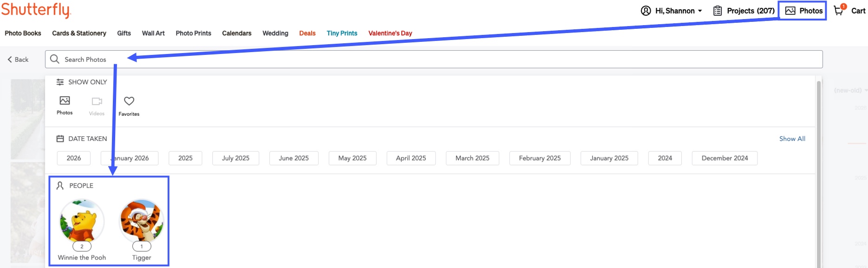The image size is (868, 268).
Task: Open the Calendars menu
Action: tap(237, 33)
